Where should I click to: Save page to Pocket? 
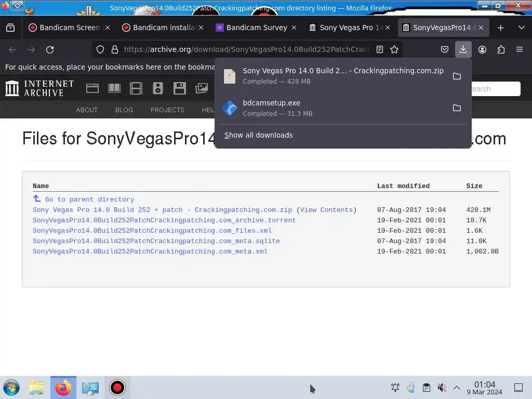click(x=445, y=49)
